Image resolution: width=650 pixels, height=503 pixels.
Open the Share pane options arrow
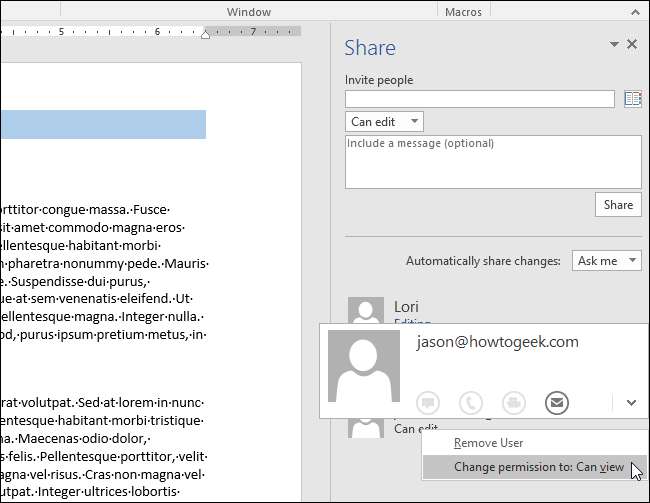(x=614, y=45)
